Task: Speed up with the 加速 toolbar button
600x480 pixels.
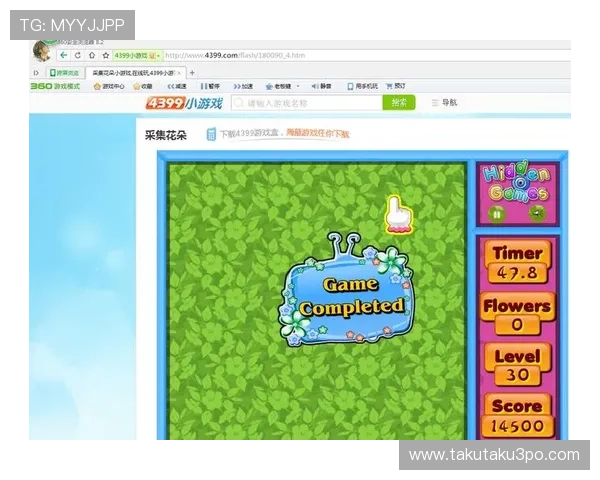Action: pos(243,87)
